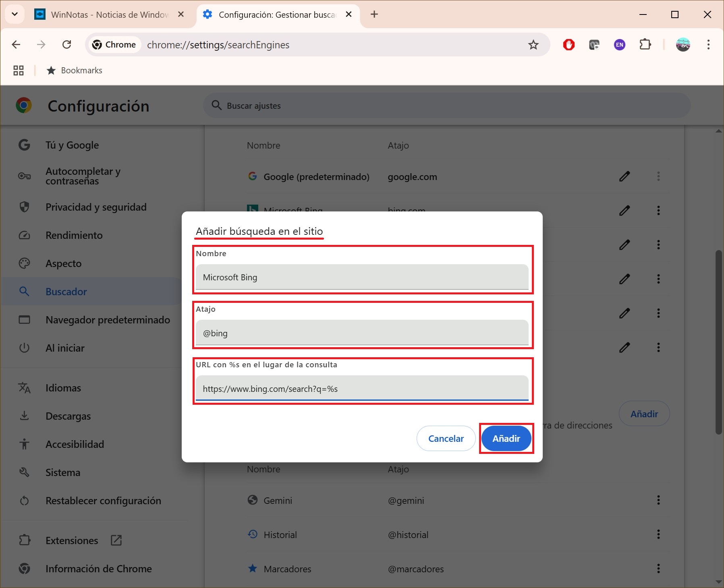Edit the URL field with bing.com search
The image size is (724, 588).
[362, 389]
